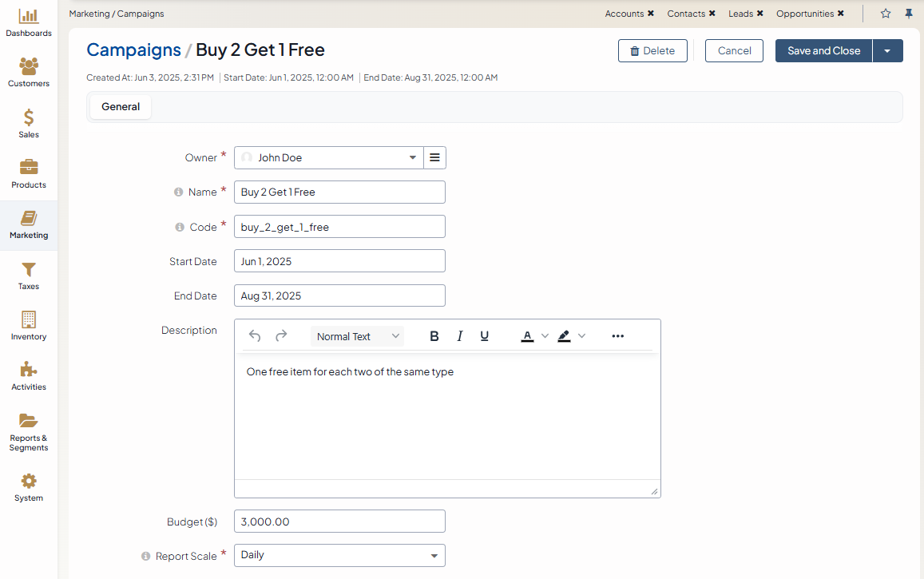Open the text color picker
This screenshot has height=579, width=924.
tap(527, 336)
